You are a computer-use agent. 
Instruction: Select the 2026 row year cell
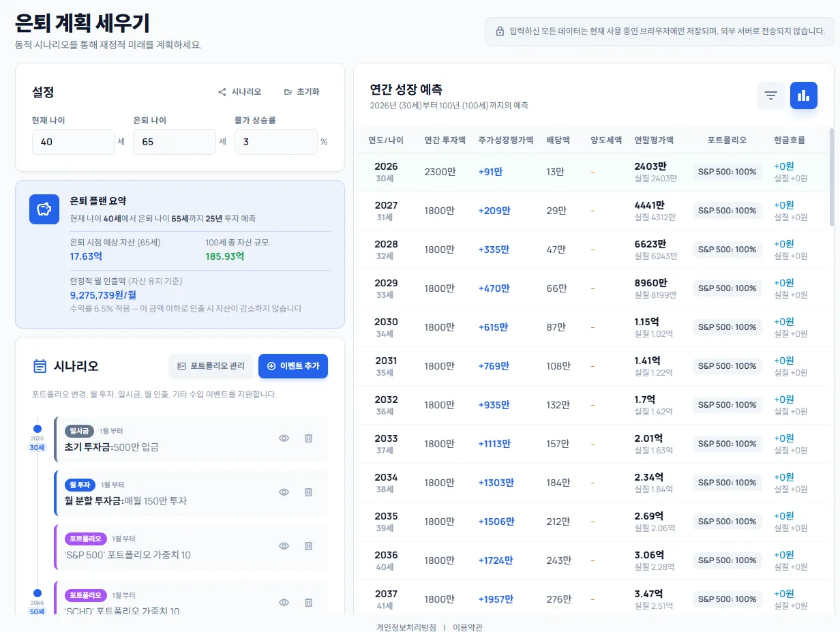tap(386, 172)
